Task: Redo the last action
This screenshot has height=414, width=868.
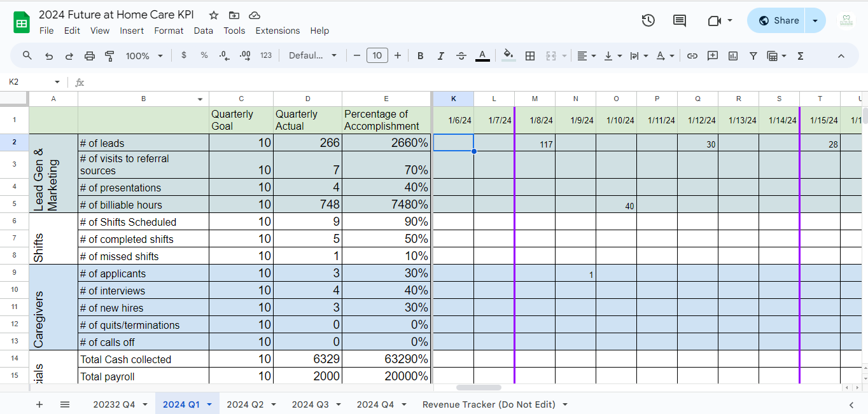Action: point(69,56)
